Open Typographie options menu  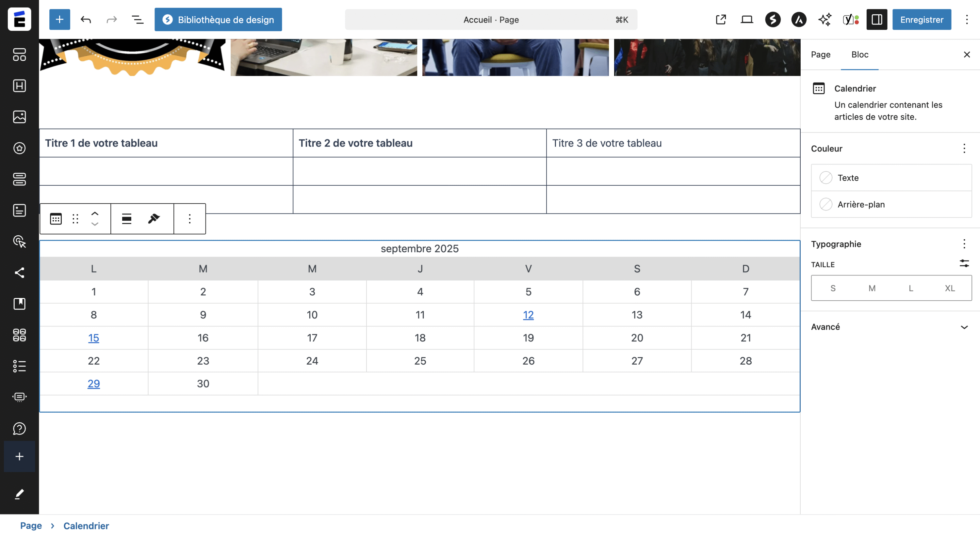pyautogui.click(x=964, y=244)
